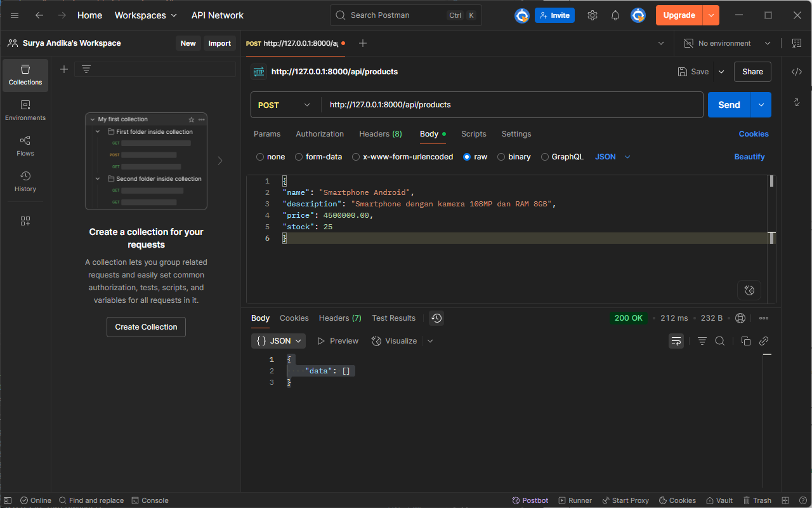This screenshot has height=508, width=812.
Task: Open the History sidebar panel
Action: pos(25,181)
